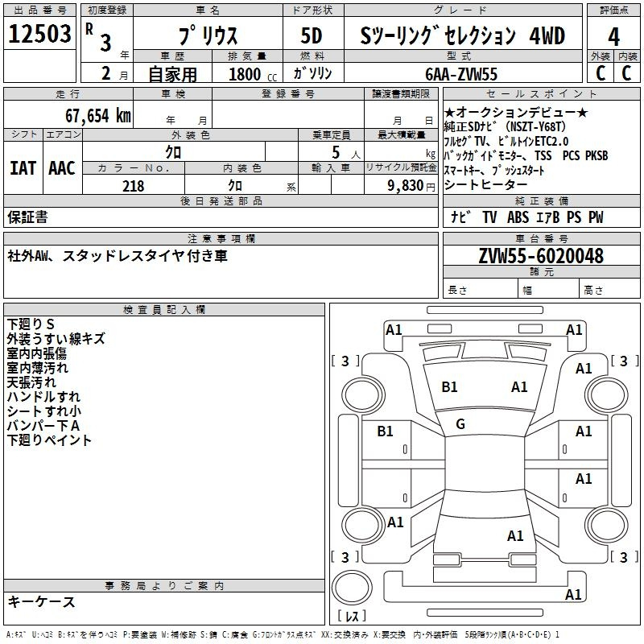
Task: Select chassis number ZVW55-6020048
Action: 540,256
